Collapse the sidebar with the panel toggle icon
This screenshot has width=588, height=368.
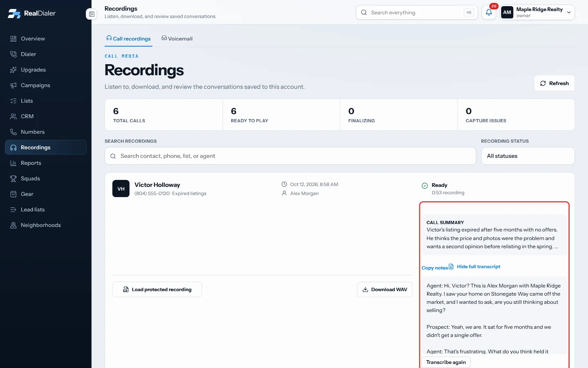point(92,14)
